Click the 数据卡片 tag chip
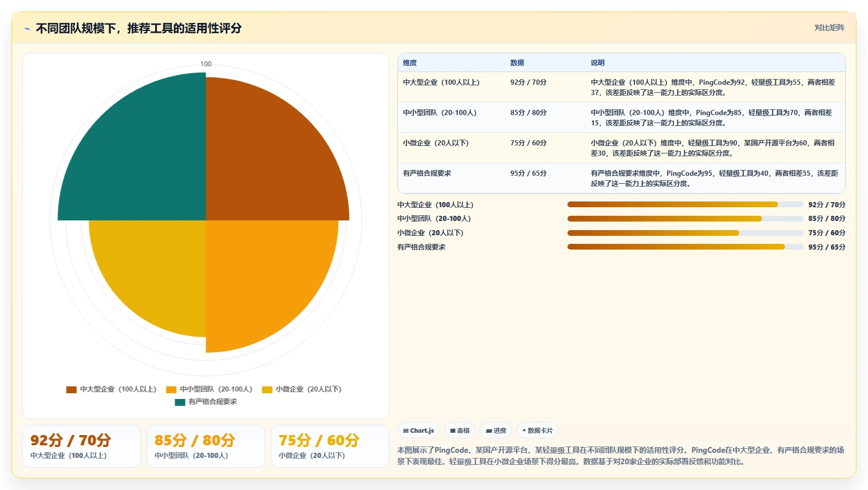This screenshot has width=868, height=490. click(538, 430)
